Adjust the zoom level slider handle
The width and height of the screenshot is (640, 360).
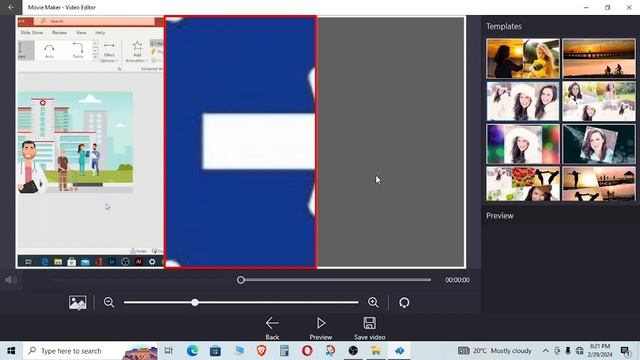tap(195, 302)
